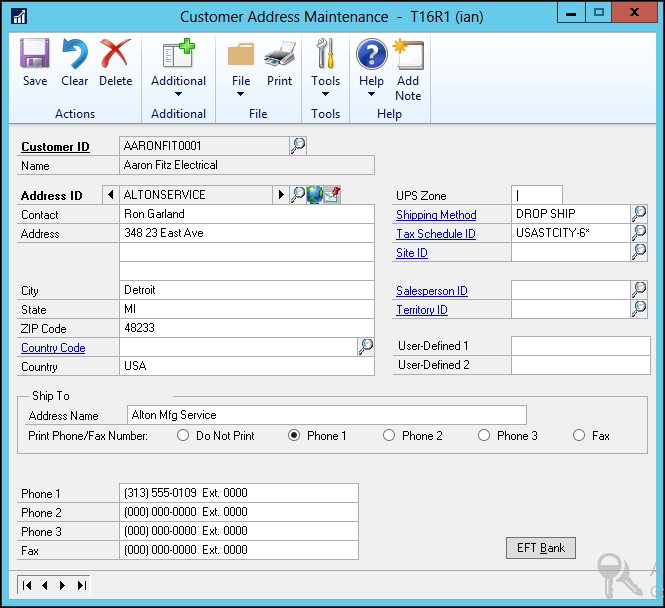Expand the Help dropdown arrow
This screenshot has width=665, height=608.
point(371,94)
